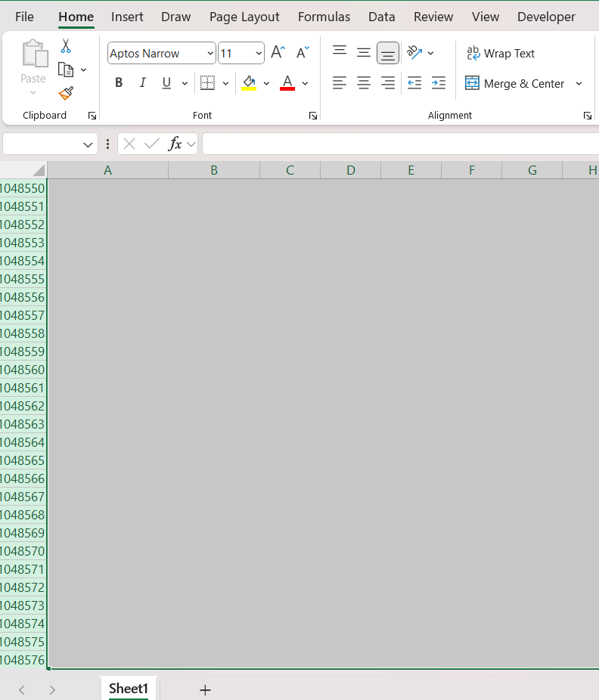Select the Format Painter brush
The width and height of the screenshot is (599, 700).
click(x=66, y=93)
